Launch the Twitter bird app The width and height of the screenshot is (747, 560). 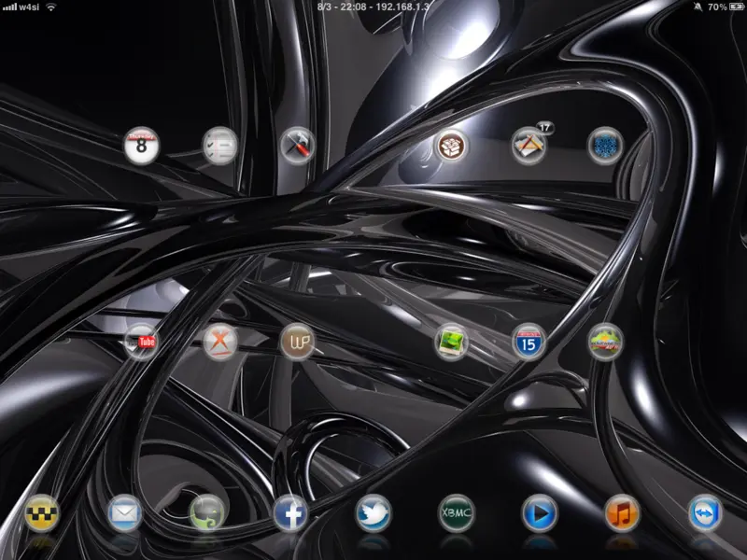coord(373,512)
